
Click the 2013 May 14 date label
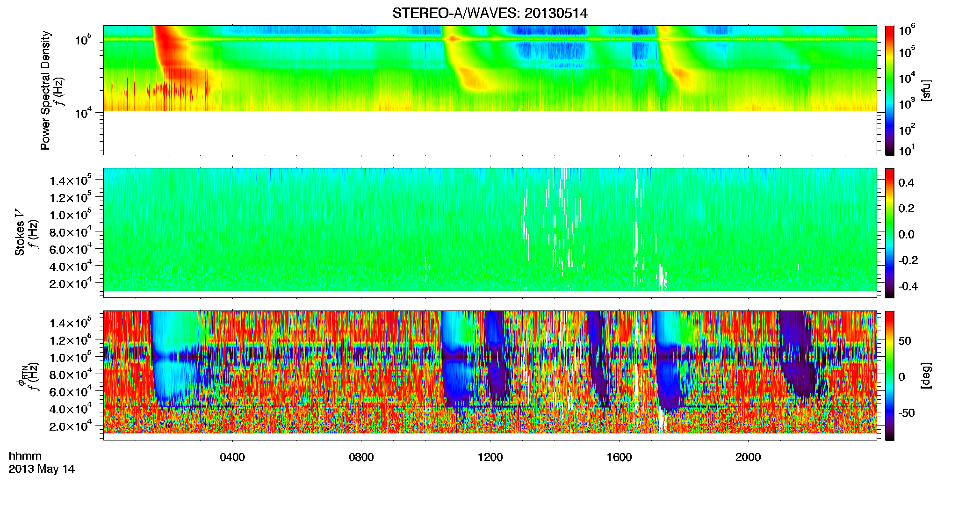click(42, 469)
